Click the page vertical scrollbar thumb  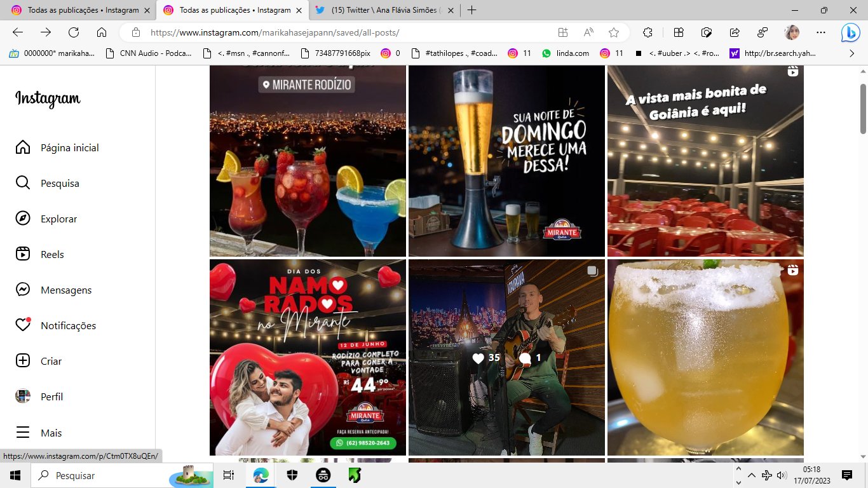(x=863, y=108)
